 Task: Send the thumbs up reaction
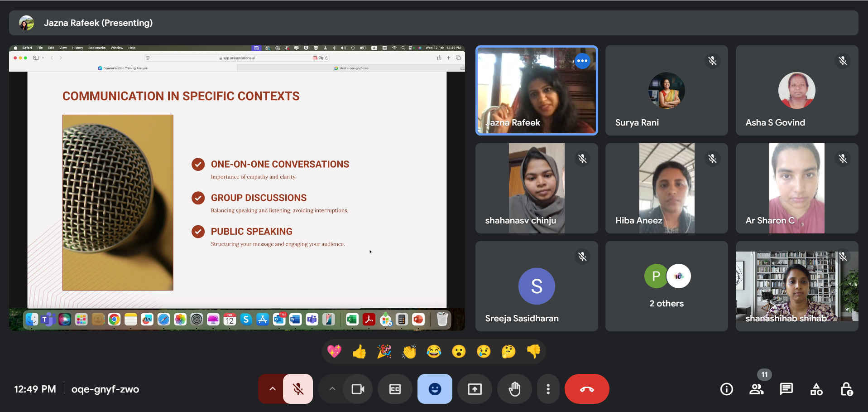[x=359, y=351]
